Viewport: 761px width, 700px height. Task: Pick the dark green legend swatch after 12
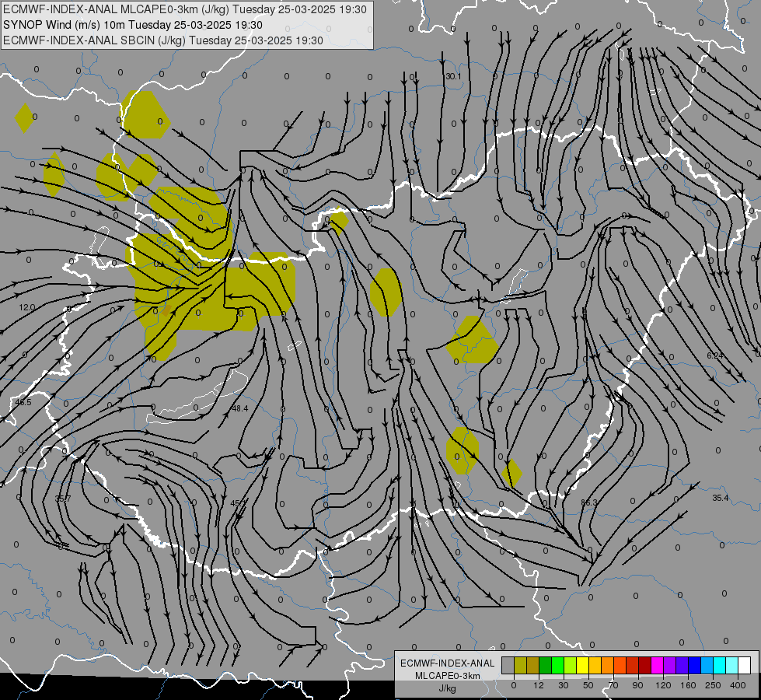546,665
